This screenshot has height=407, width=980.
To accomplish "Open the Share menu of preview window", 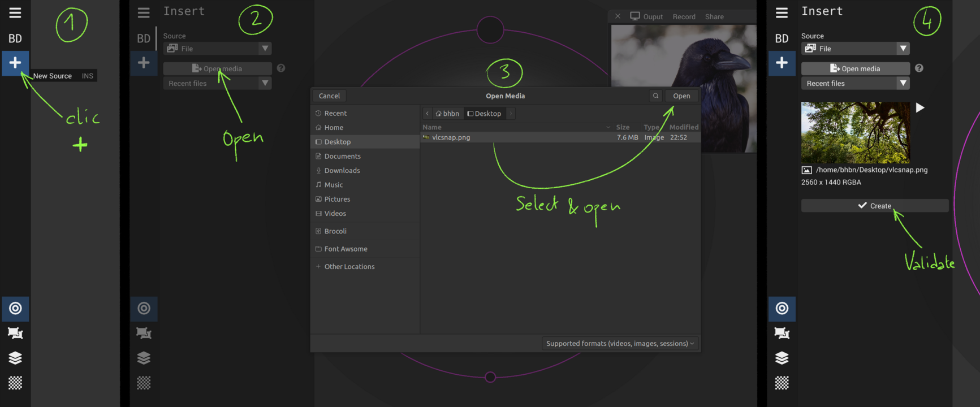I will coord(714,17).
